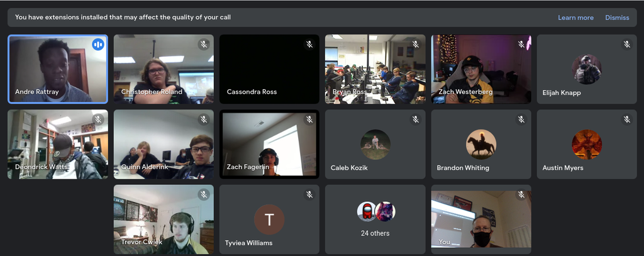
Task: Select Quinn Alderink's video tile
Action: [164, 144]
